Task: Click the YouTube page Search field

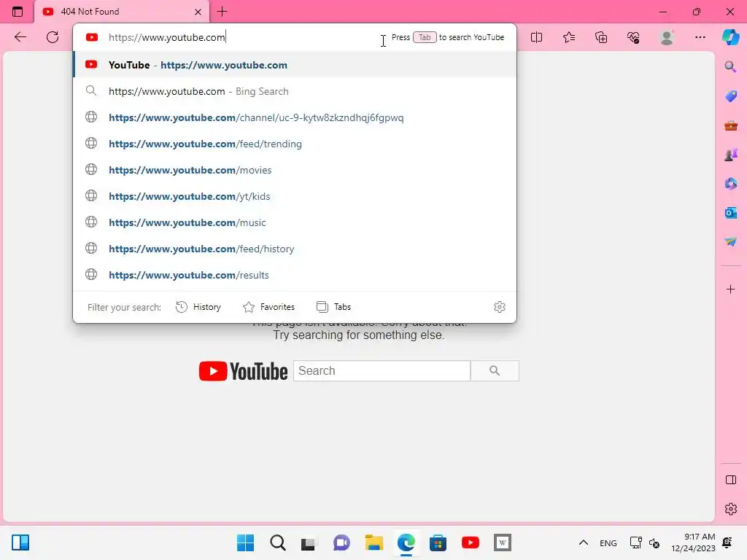Action: point(382,370)
